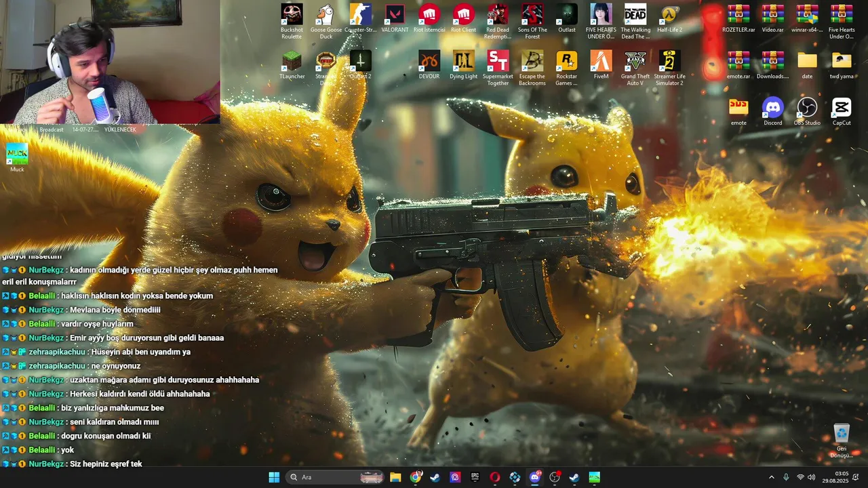The height and width of the screenshot is (488, 868).
Task: Launch TLauncher Minecraft icon
Action: point(292,65)
